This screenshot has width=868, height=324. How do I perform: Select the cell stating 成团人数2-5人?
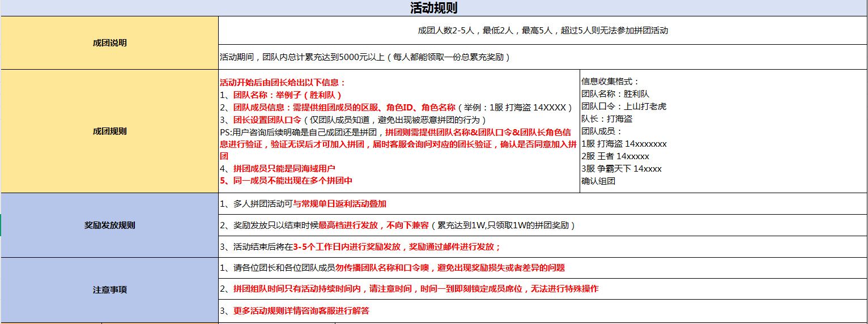542,31
